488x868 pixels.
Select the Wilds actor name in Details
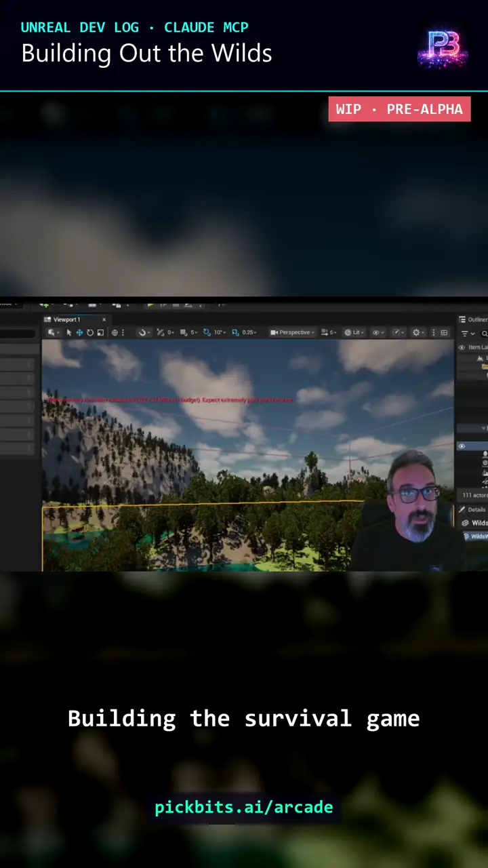[x=480, y=523]
